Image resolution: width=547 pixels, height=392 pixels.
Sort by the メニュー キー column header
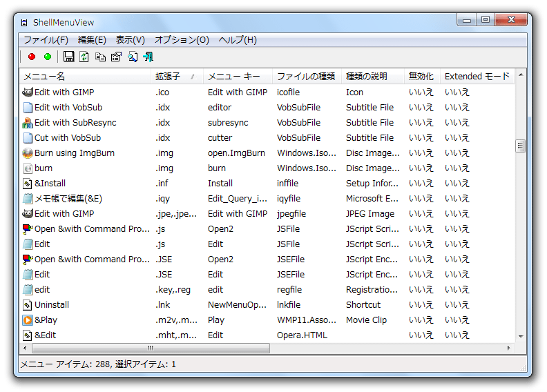tap(238, 77)
